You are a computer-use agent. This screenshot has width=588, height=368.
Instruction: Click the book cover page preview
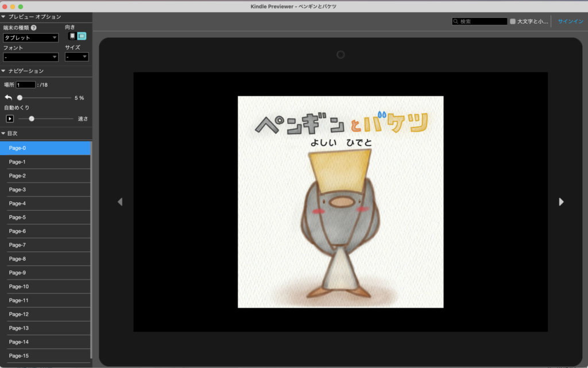341,202
